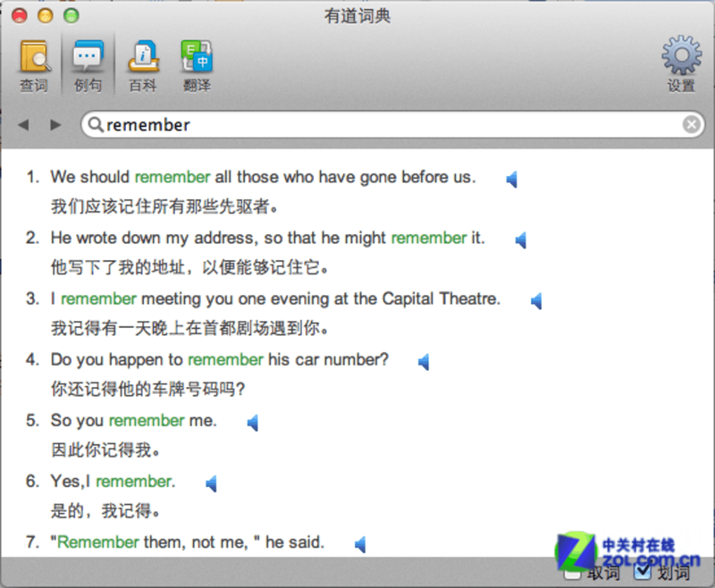Switch to the 例句 example sentences view
The width and height of the screenshot is (715, 588).
tap(88, 65)
